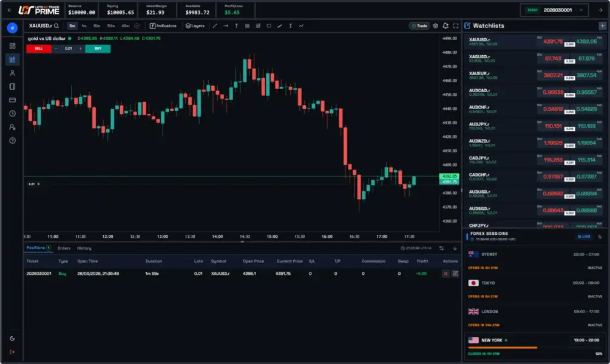
Task: Select the Tokyo session row
Action: pos(535,289)
